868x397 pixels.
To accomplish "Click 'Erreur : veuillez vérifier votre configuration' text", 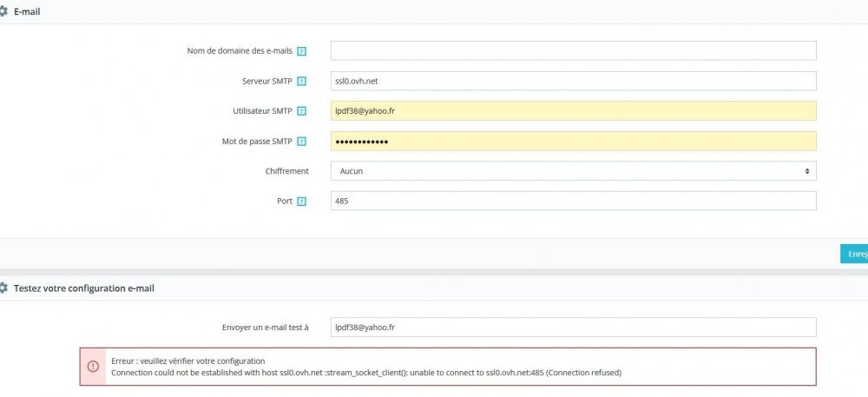I will [x=188, y=361].
